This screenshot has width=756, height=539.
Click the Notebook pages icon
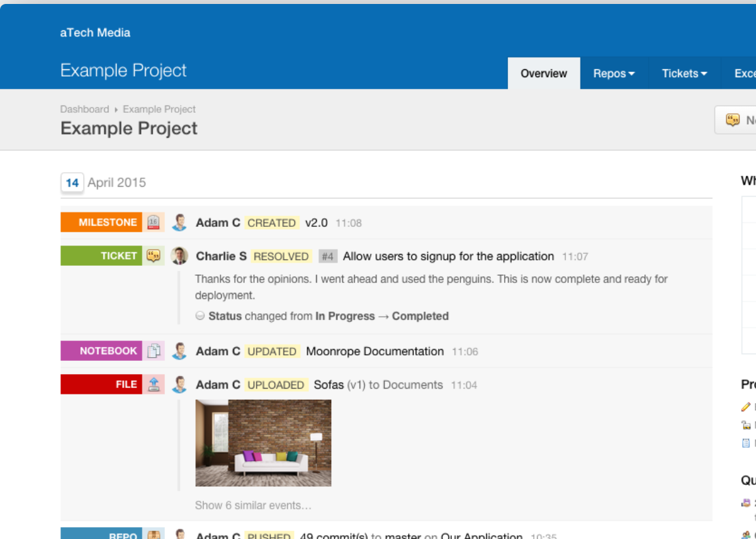(x=153, y=350)
